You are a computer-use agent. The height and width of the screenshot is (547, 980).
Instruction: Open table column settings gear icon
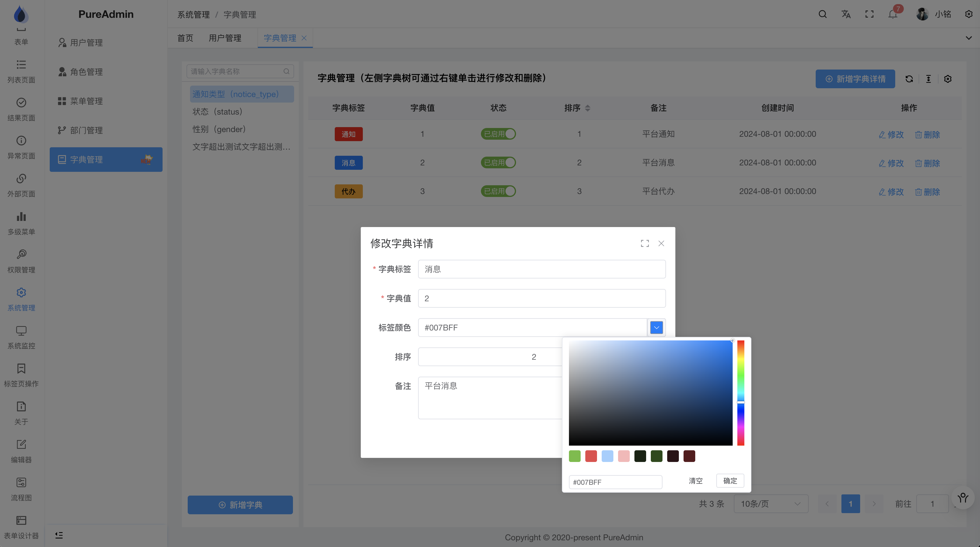coord(948,79)
